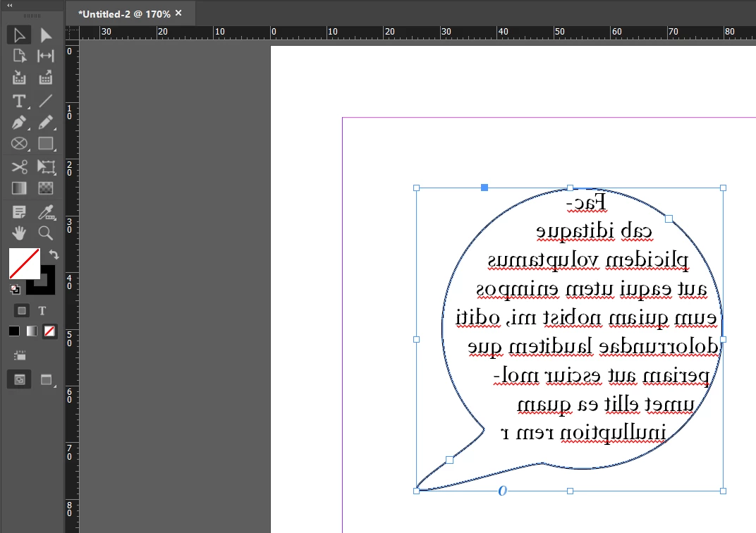The width and height of the screenshot is (756, 533).
Task: Switch to the *Untitled-2 document tab
Action: click(x=124, y=14)
